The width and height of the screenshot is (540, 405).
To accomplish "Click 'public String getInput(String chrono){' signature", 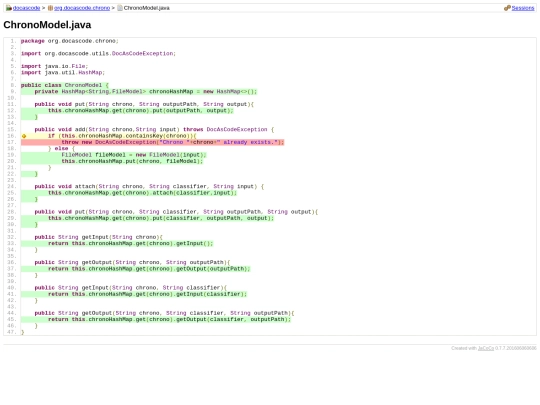I will pyautogui.click(x=98, y=237).
